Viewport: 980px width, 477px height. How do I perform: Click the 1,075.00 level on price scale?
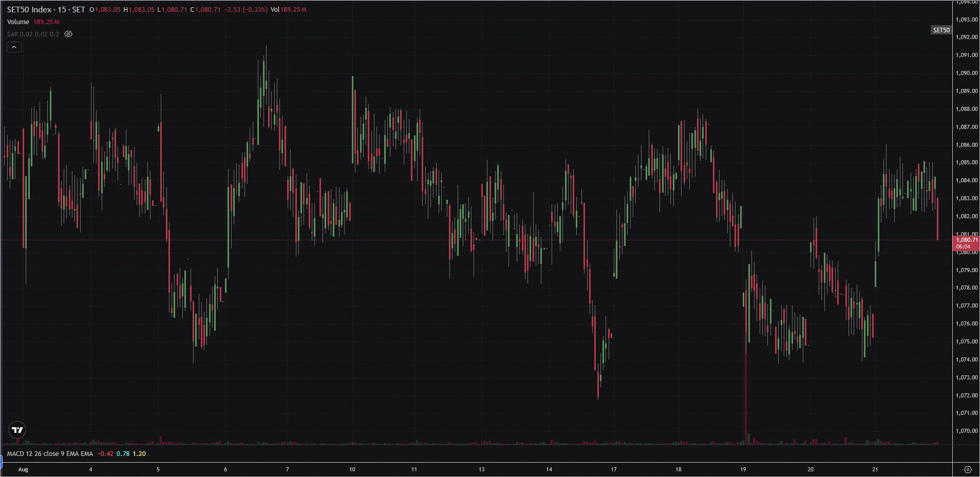967,341
